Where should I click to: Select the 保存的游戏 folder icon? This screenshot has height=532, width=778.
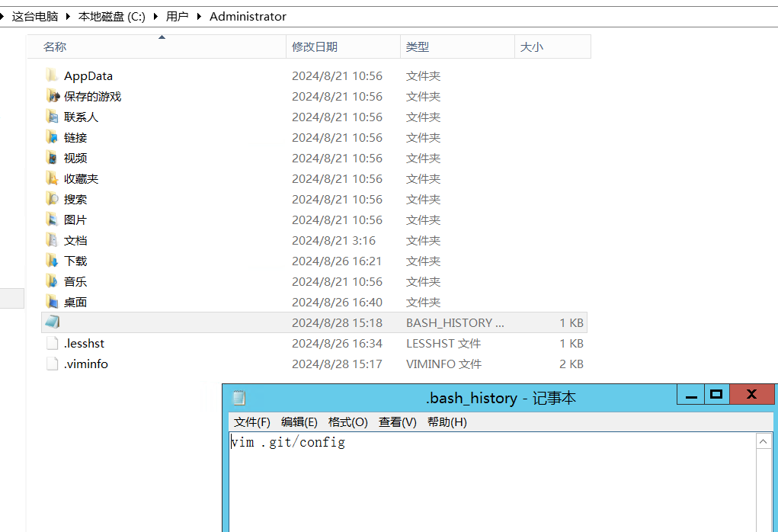52,96
